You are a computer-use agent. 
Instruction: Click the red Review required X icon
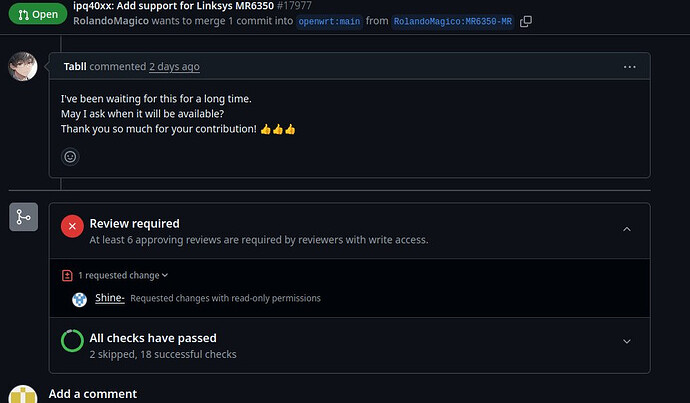pos(72,226)
